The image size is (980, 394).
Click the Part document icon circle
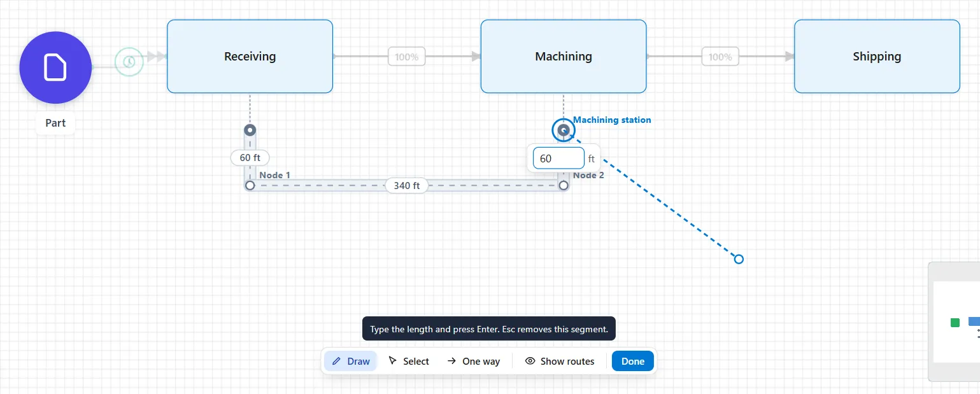tap(55, 67)
